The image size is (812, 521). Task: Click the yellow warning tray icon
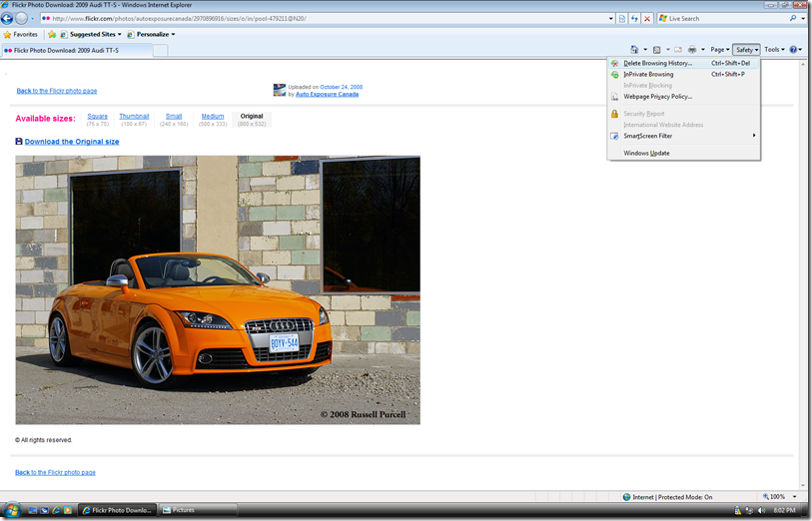click(737, 511)
